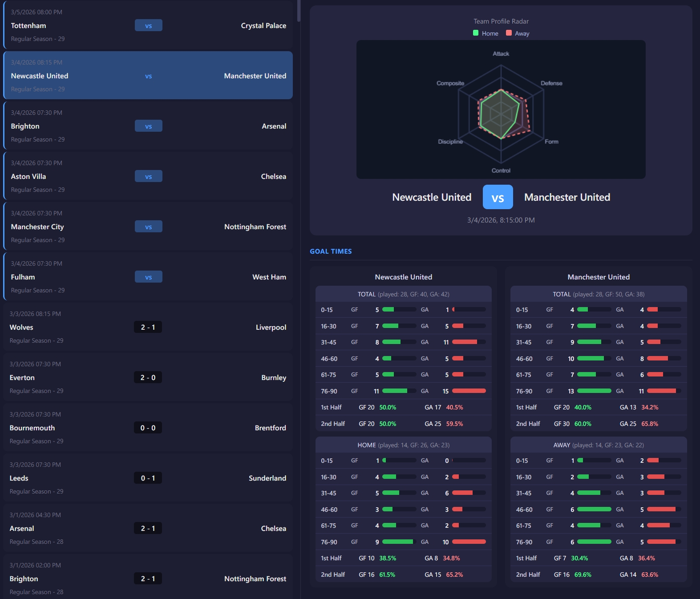
Task: Click Manchester United TOTAL 46-60 red GA bar
Action: (657, 358)
